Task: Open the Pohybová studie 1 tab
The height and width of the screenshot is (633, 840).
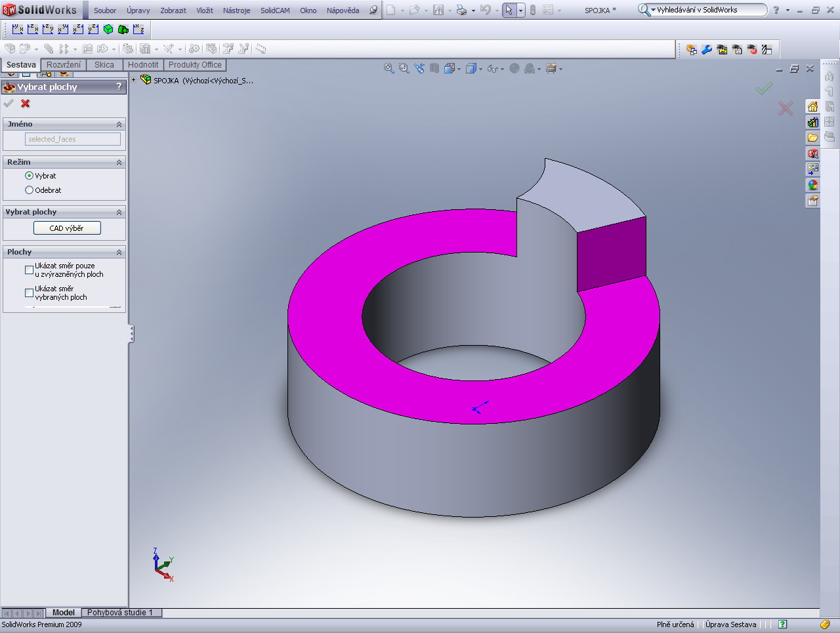Action: (119, 613)
